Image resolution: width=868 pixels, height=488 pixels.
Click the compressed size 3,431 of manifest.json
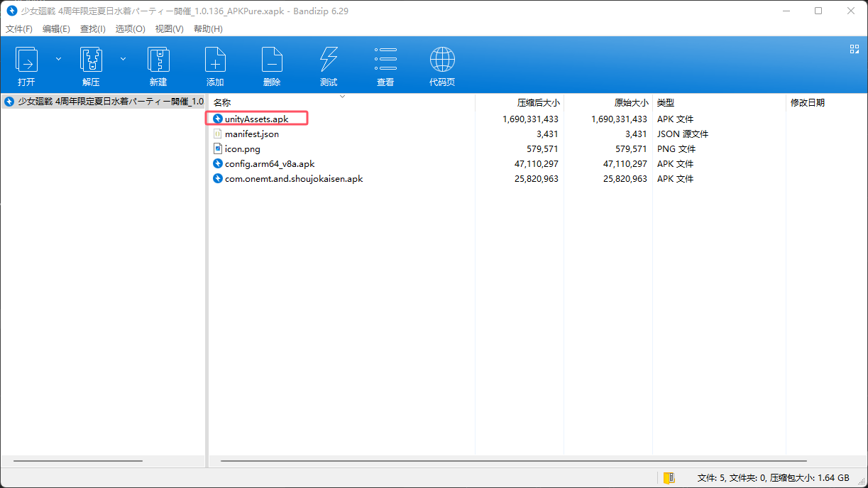click(x=547, y=134)
